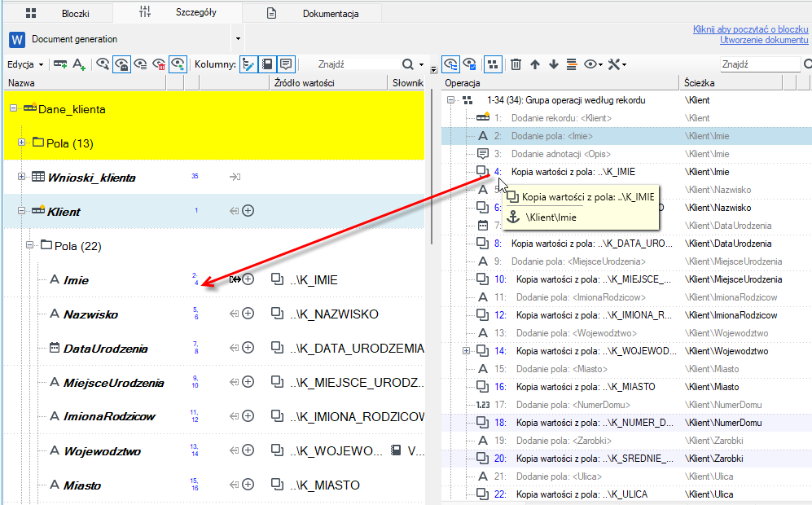The width and height of the screenshot is (812, 505).
Task: Switch to the Dokumentacja tab
Action: point(312,14)
